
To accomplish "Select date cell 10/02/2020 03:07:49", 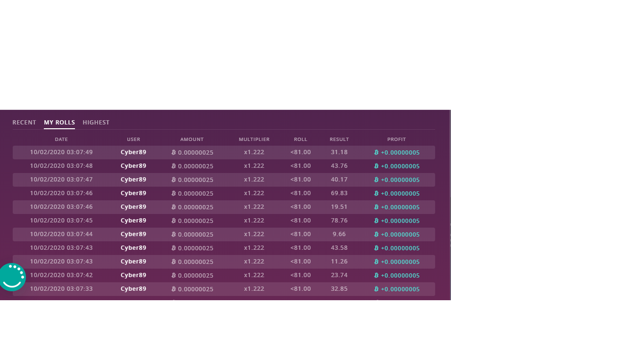I will [61, 152].
